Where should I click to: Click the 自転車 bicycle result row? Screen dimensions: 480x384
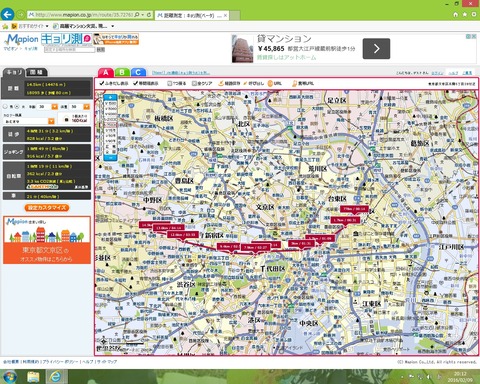pyautogui.click(x=47, y=176)
